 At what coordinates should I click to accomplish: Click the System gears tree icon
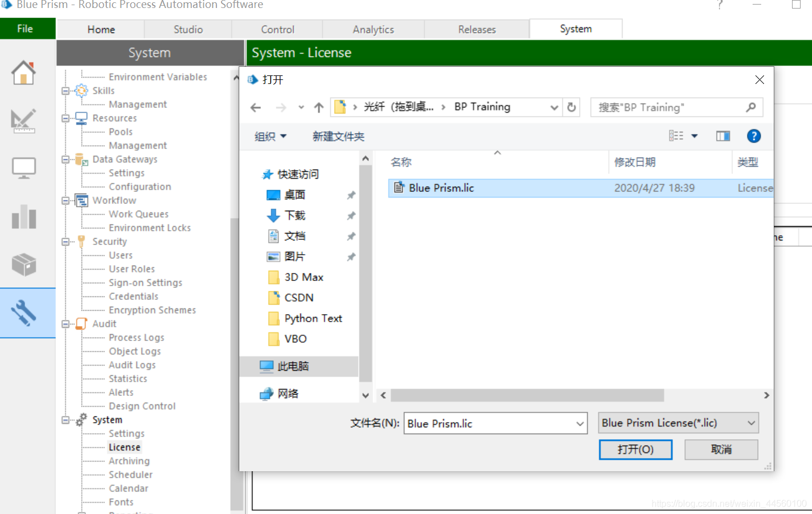pos(82,420)
